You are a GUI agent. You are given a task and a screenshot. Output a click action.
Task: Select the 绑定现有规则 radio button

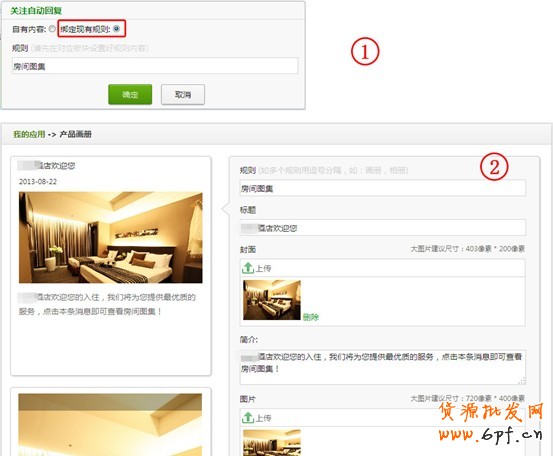(x=116, y=29)
